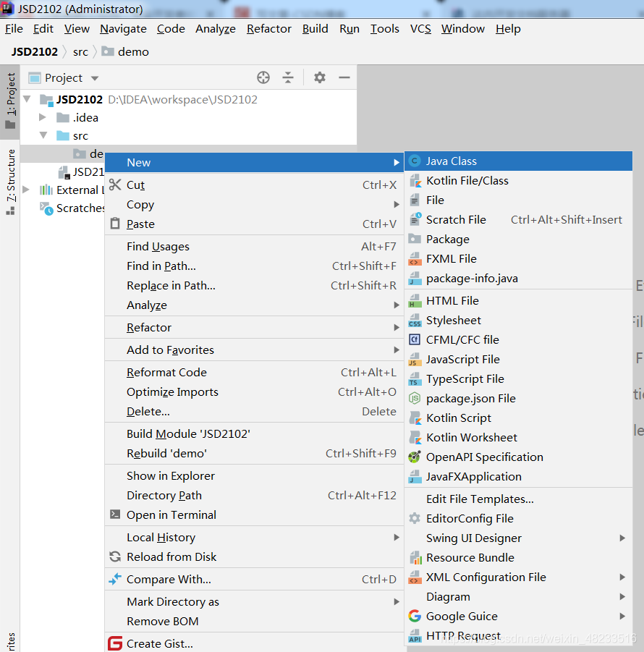
Task: Click Open in Terminal
Action: tap(253, 515)
